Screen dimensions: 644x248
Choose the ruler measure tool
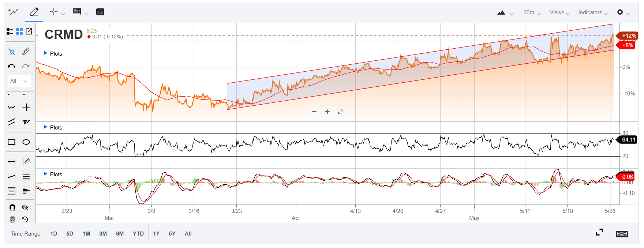pyautogui.click(x=26, y=52)
